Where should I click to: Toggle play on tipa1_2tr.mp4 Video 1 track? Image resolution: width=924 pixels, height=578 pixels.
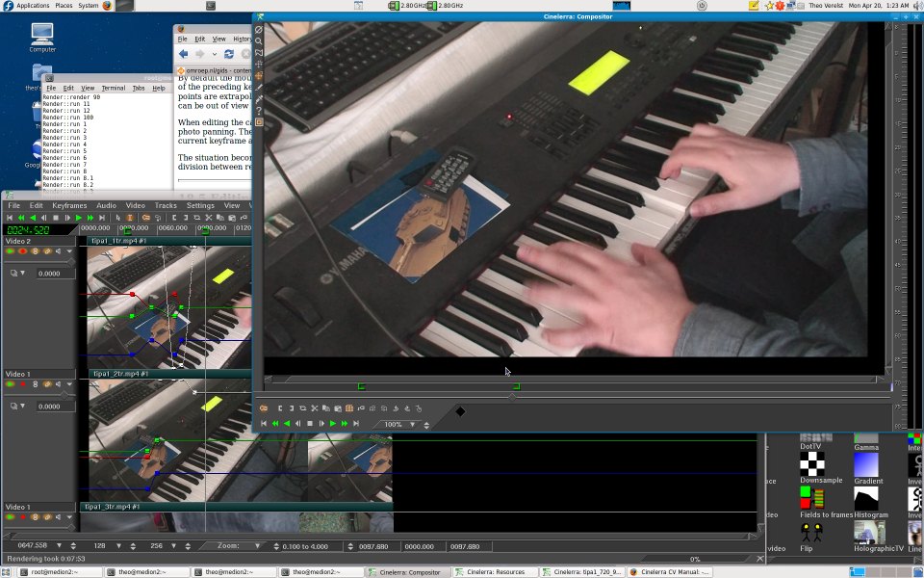[10, 384]
